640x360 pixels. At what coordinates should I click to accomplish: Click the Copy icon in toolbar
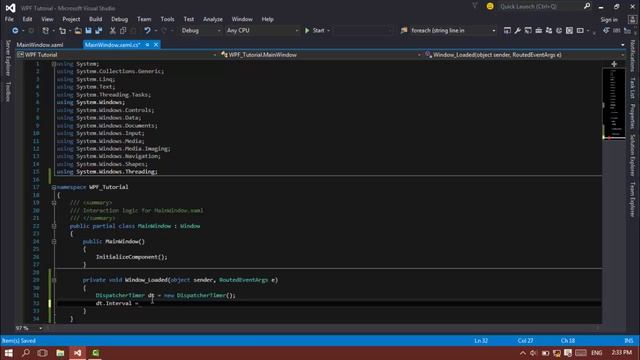click(123, 31)
